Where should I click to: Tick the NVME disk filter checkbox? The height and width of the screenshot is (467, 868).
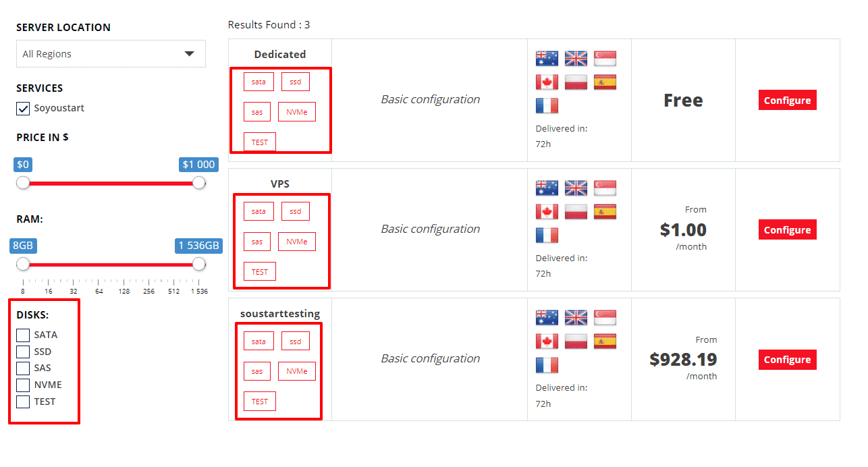pyautogui.click(x=23, y=385)
